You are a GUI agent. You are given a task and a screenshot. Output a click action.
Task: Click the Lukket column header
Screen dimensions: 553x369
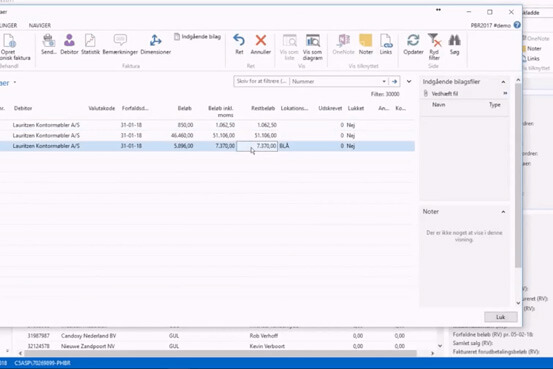(356, 108)
